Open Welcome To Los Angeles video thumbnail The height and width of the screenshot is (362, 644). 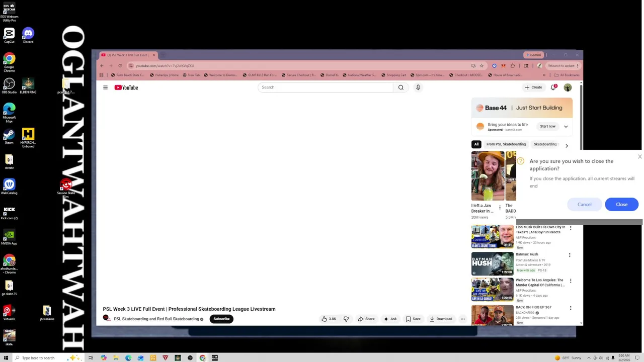coord(493,290)
